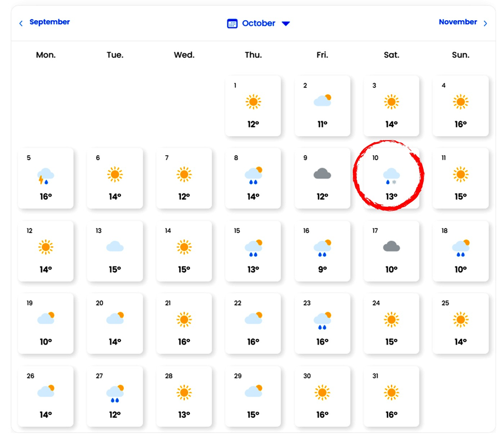Go to previous month September
The image size is (504, 438).
[x=49, y=22]
